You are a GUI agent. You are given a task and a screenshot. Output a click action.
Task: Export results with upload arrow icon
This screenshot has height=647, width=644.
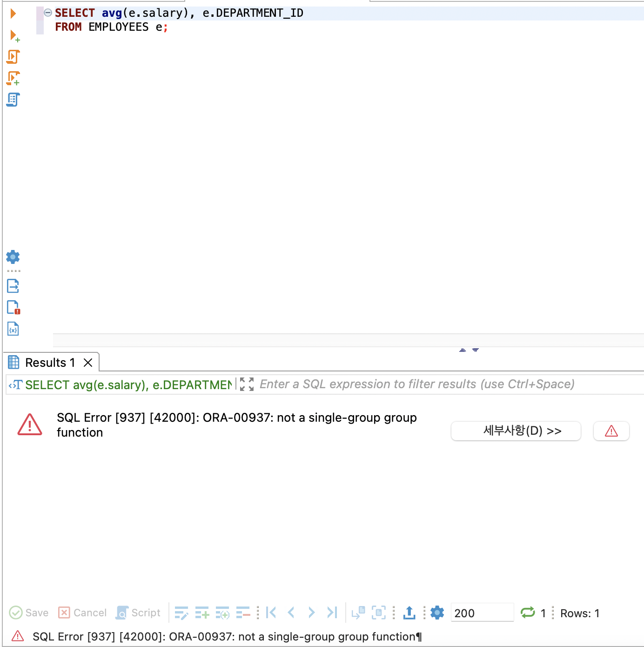[x=409, y=613]
